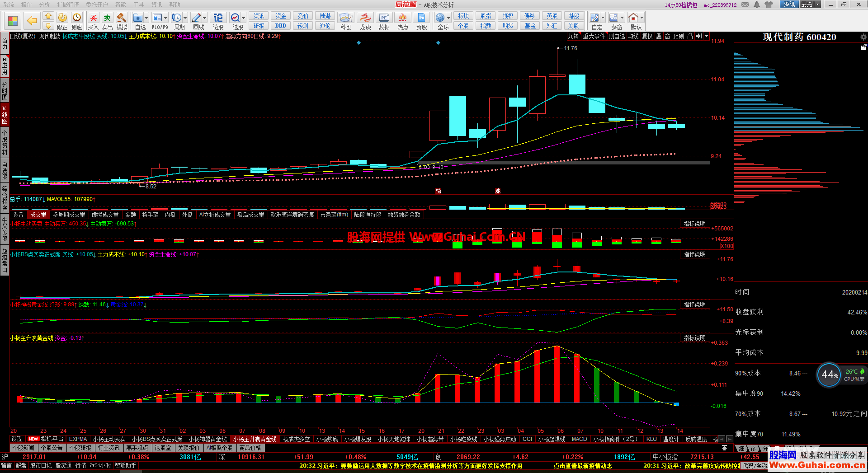Click 指标说明 in the 小杨主升浪黄金线 panel
The width and height of the screenshot is (868, 473).
pos(694,338)
